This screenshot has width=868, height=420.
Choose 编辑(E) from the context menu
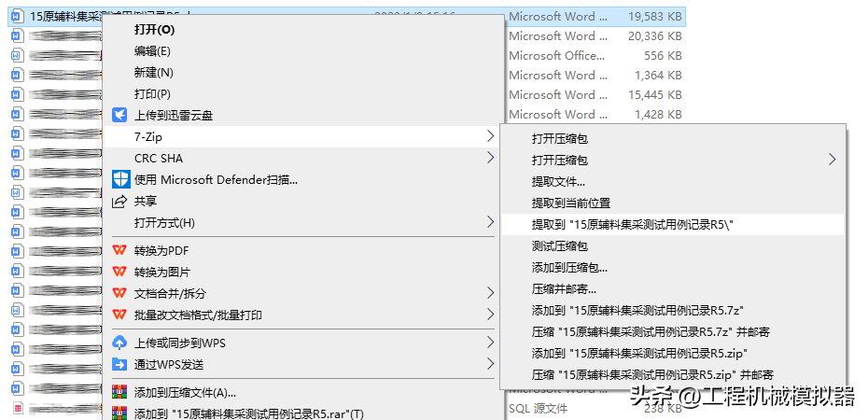tap(152, 51)
